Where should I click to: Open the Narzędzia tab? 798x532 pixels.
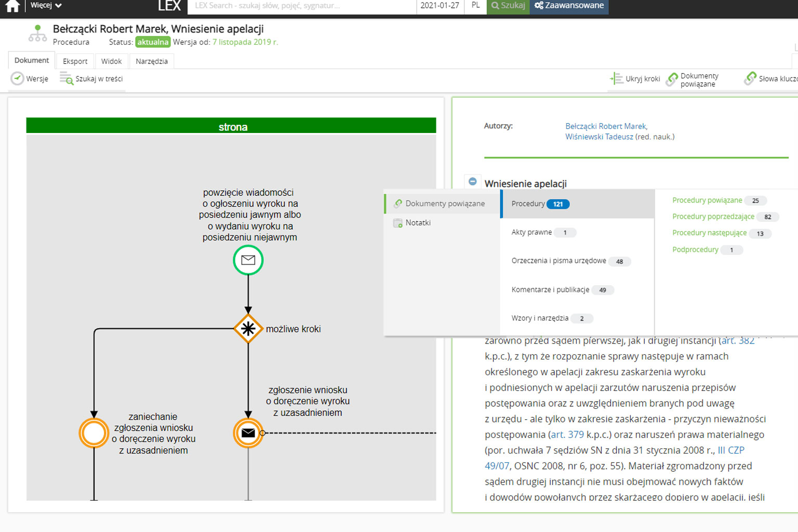pyautogui.click(x=152, y=61)
